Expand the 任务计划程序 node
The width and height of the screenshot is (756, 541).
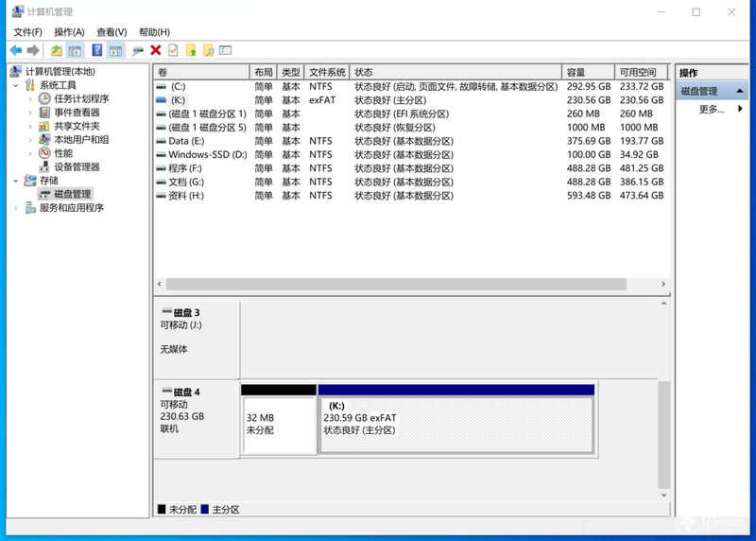30,99
